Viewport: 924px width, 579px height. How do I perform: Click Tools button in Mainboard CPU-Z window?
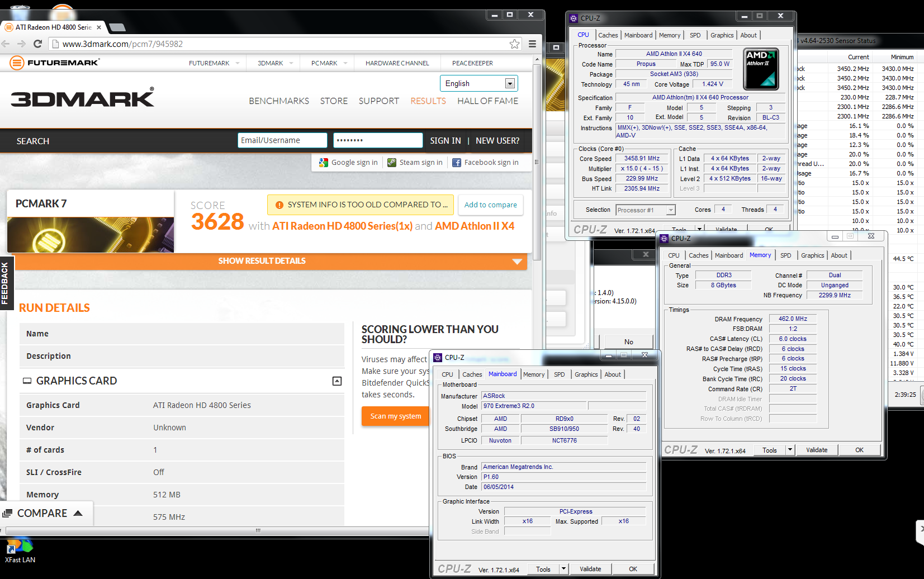[543, 569]
